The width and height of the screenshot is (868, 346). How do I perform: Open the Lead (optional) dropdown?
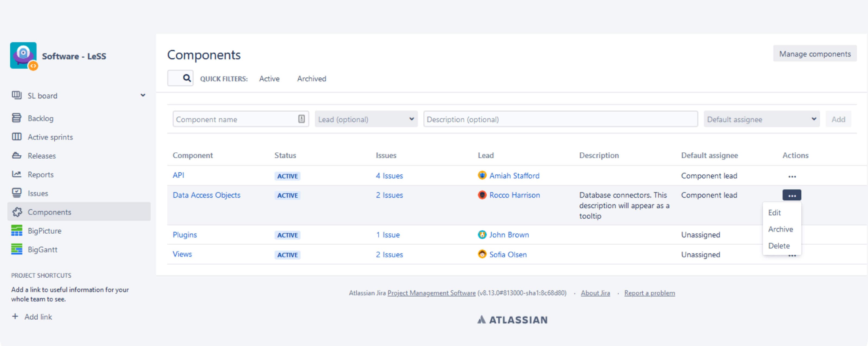point(366,119)
